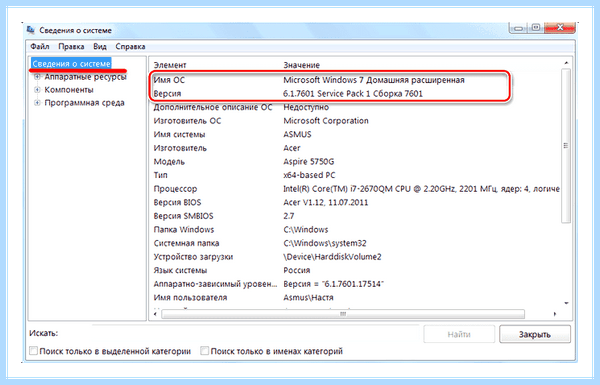The image size is (600, 385).
Task: Select the Процессор row
Action: click(356, 189)
